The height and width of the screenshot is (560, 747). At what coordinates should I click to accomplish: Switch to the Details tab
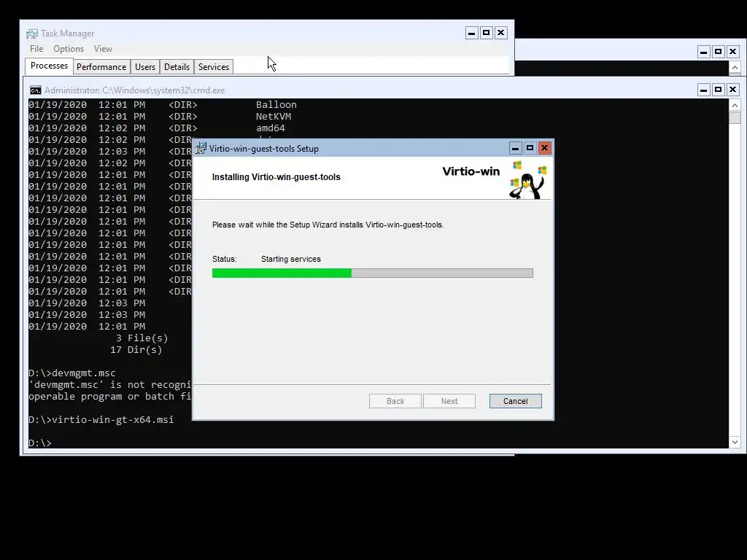pos(177,66)
